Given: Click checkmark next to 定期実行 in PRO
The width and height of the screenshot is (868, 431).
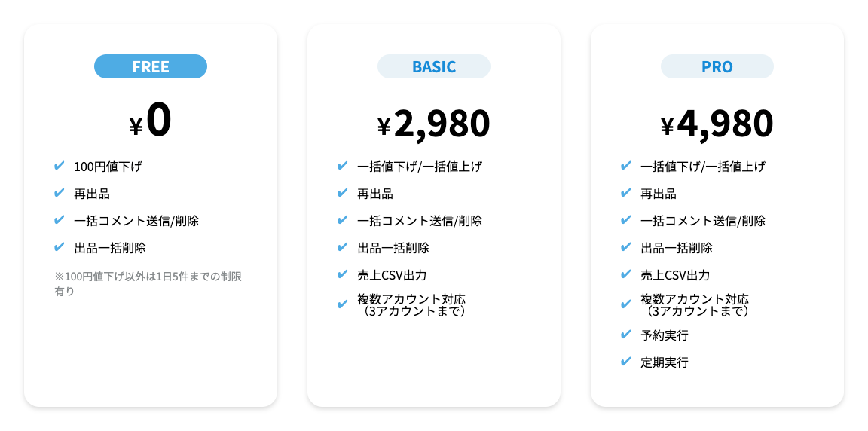Looking at the screenshot, I should (x=626, y=362).
